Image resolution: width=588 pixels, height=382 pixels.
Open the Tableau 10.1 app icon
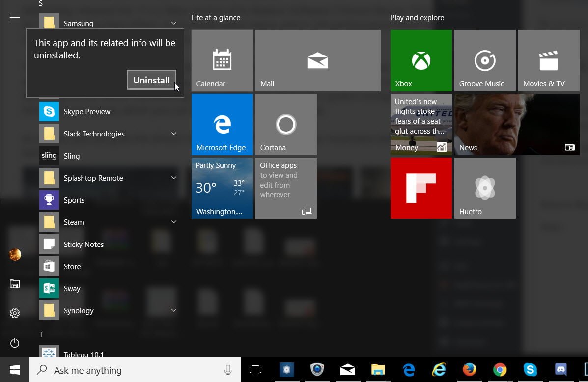click(x=49, y=351)
